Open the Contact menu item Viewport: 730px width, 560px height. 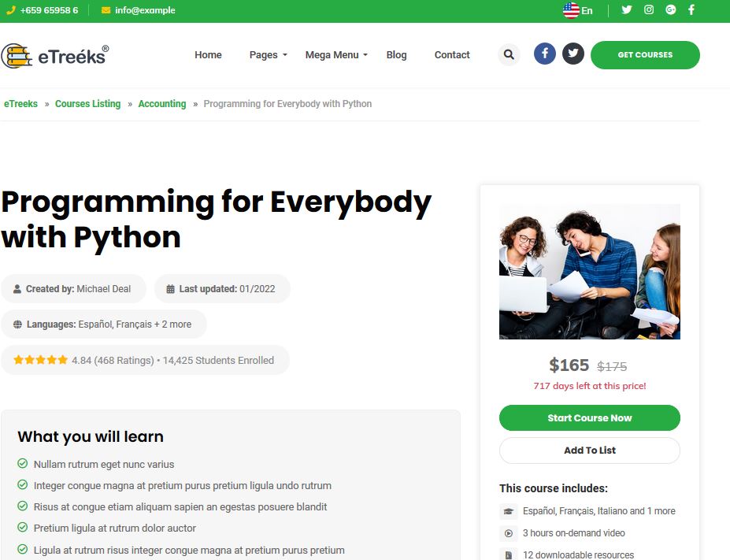[452, 55]
